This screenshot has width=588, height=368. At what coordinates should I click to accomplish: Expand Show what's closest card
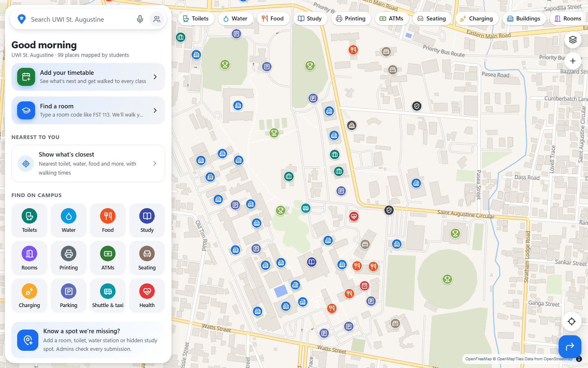[88, 164]
